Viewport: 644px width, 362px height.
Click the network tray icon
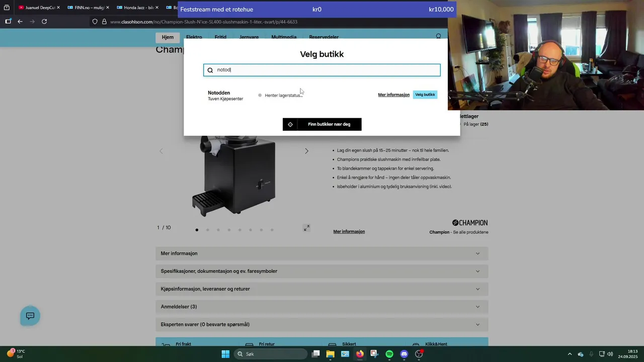click(x=602, y=354)
